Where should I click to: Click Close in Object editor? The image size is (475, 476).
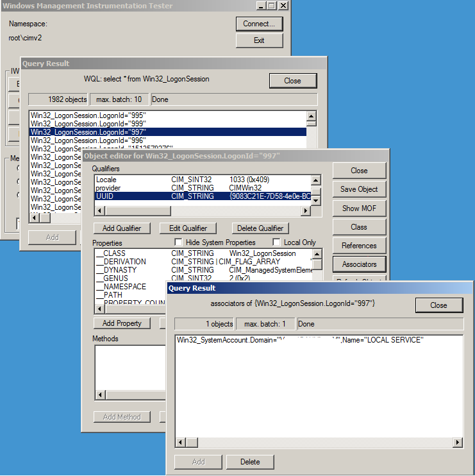(359, 171)
